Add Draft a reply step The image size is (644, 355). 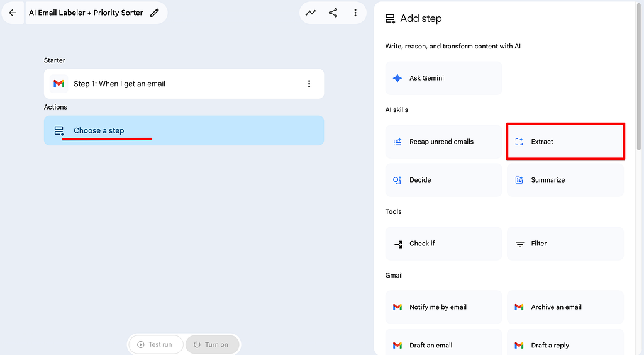click(x=565, y=342)
